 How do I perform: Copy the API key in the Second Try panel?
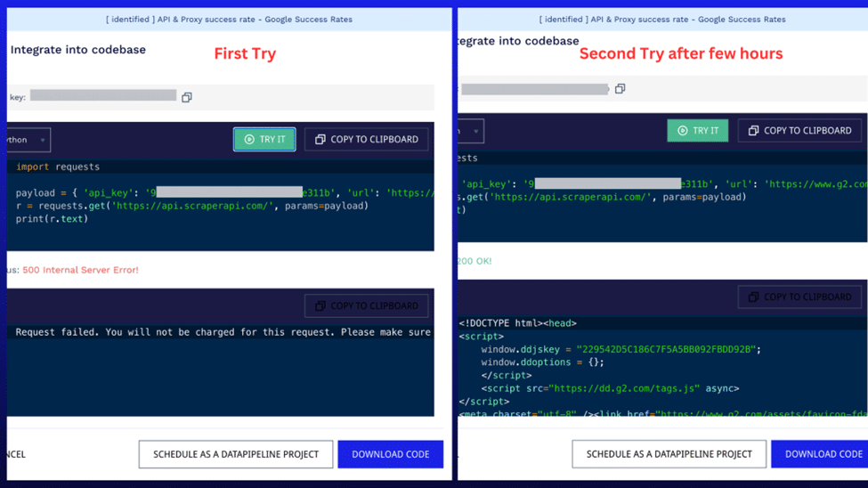click(x=620, y=89)
